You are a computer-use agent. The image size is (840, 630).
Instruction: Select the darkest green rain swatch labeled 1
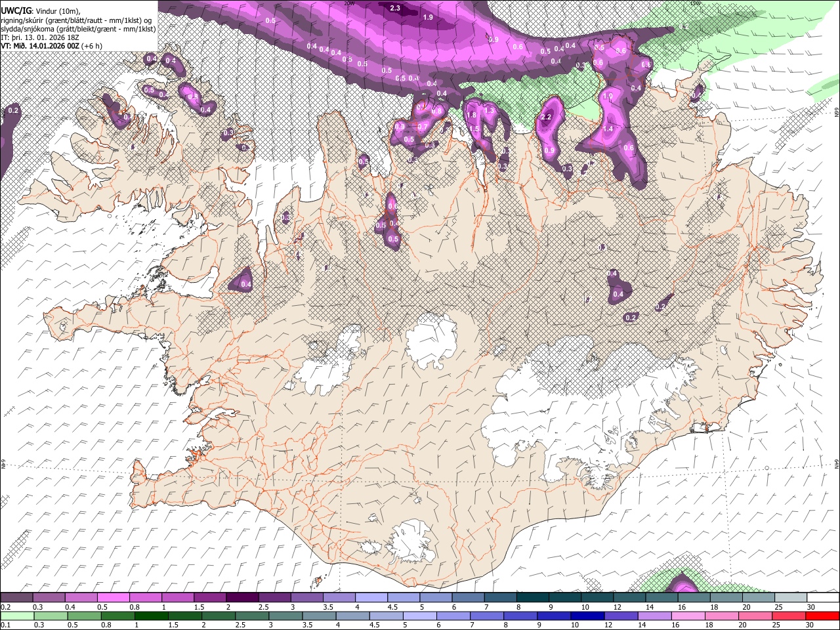pyautogui.click(x=151, y=616)
